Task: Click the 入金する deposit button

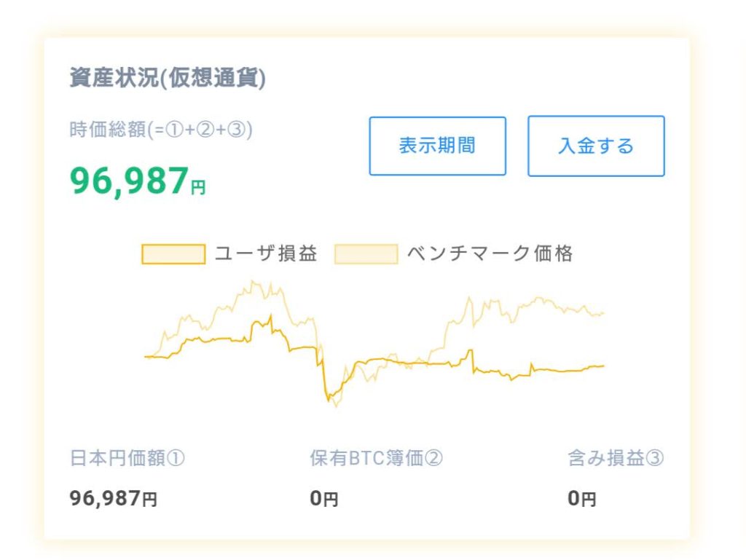Action: click(x=596, y=146)
